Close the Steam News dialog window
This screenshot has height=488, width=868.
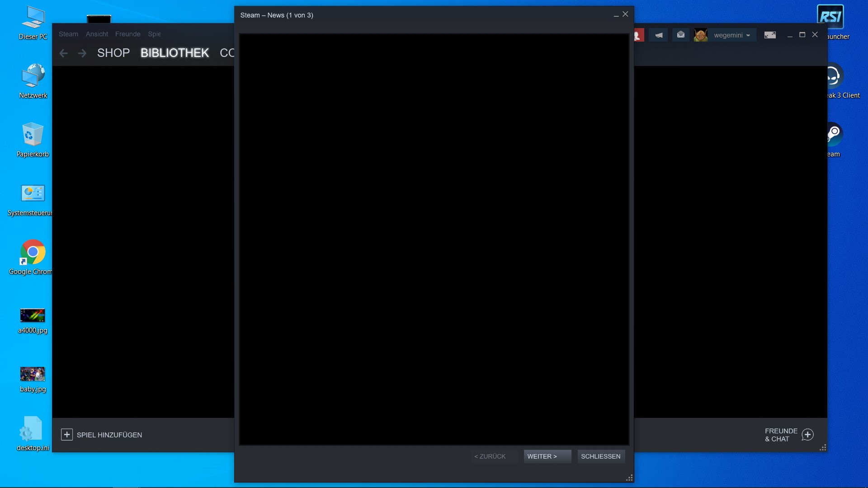coord(625,14)
